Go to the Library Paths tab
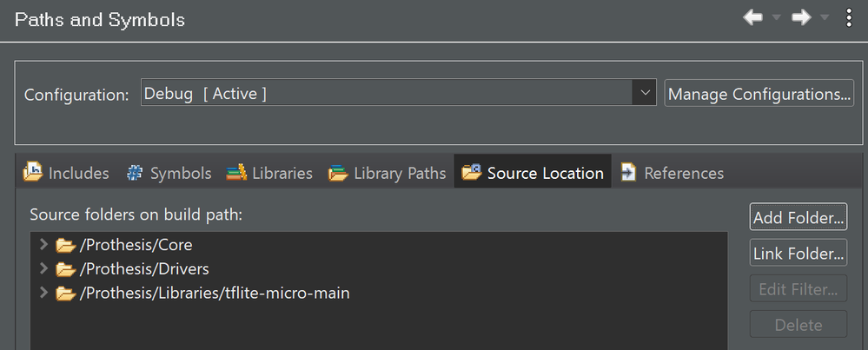The height and width of the screenshot is (350, 868). pyautogui.click(x=387, y=173)
